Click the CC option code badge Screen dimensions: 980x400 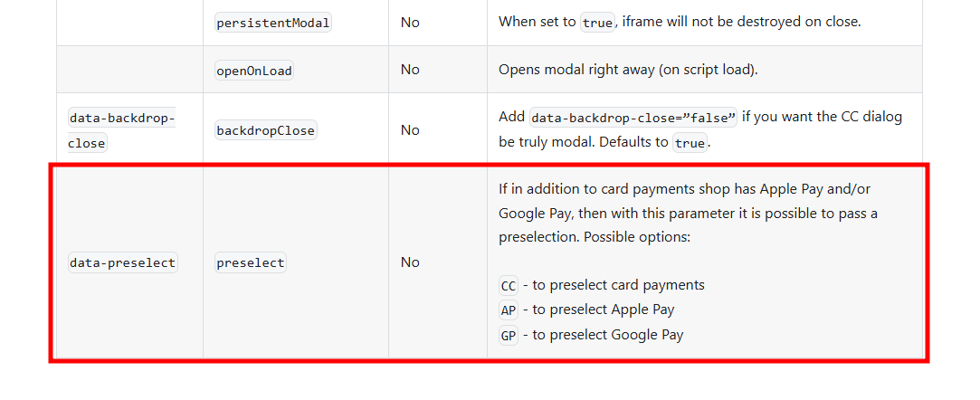pyautogui.click(x=509, y=286)
